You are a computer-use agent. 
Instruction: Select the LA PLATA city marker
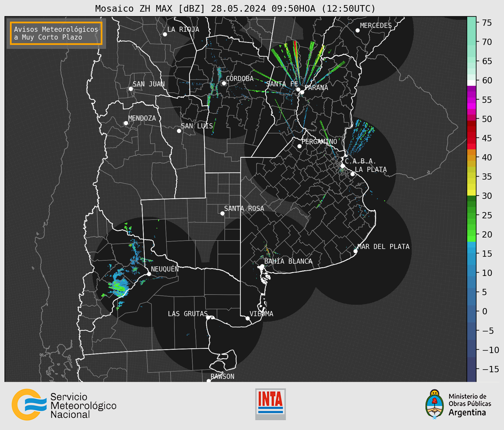[x=353, y=174]
